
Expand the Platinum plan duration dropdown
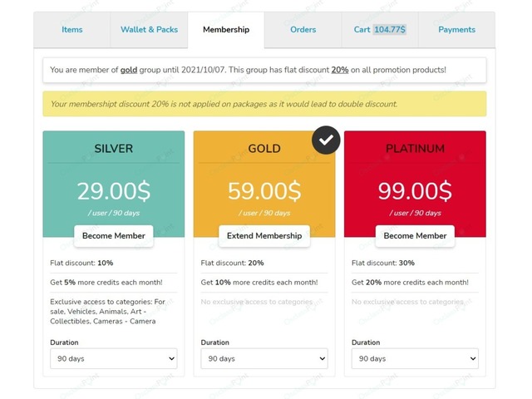point(415,359)
